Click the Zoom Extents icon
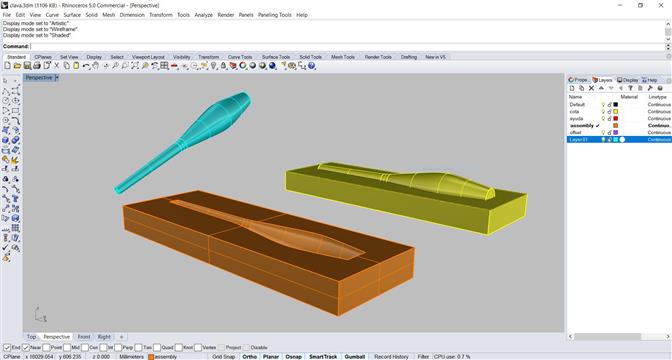672x360 pixels. (x=135, y=66)
